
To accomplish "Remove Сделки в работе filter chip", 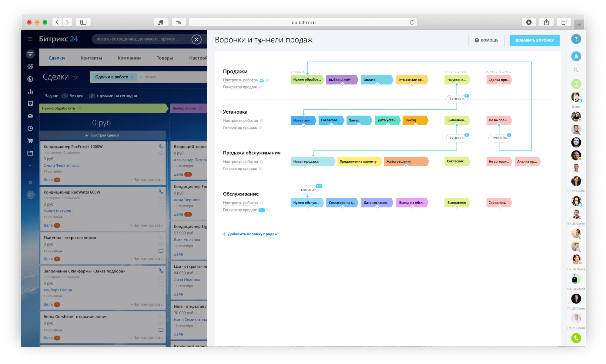I will pyautogui.click(x=132, y=77).
